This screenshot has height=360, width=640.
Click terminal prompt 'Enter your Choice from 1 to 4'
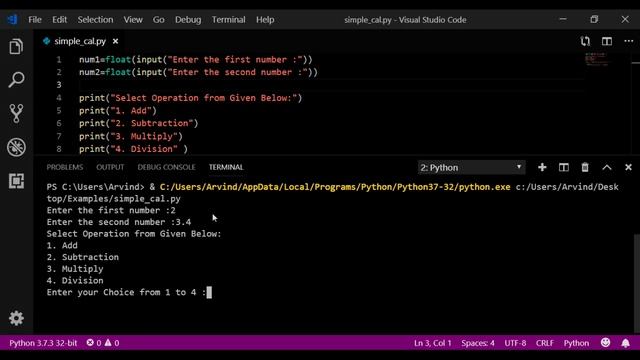click(x=126, y=292)
